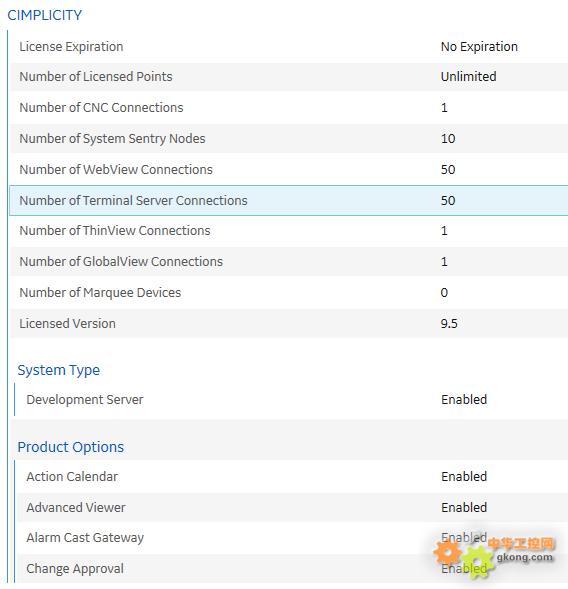Select the Development Server entry
568x589 pixels.
[x=292, y=400]
